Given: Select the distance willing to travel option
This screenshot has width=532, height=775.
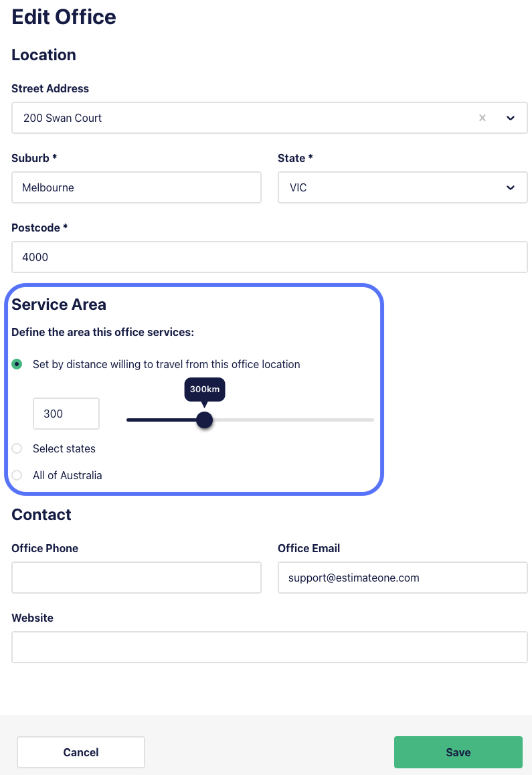Looking at the screenshot, I should click(17, 364).
